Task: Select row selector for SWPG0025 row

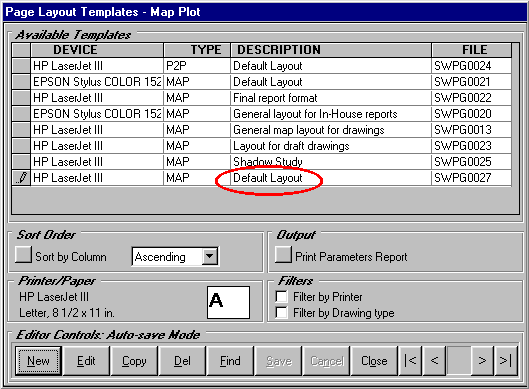Action: 21,162
